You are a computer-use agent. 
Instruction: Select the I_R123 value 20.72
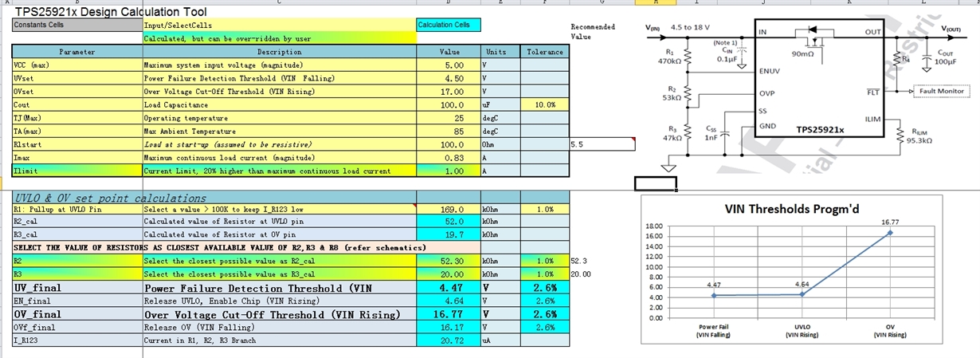[x=449, y=340]
